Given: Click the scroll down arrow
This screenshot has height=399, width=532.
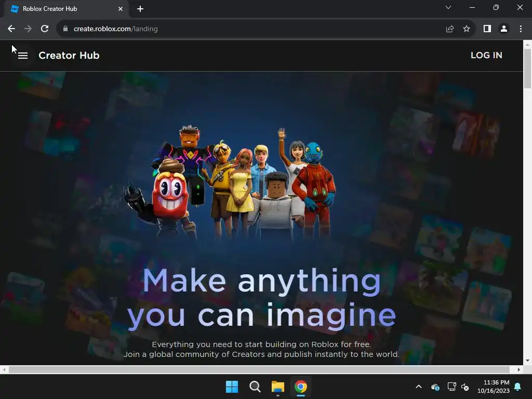Looking at the screenshot, I should pyautogui.click(x=528, y=361).
